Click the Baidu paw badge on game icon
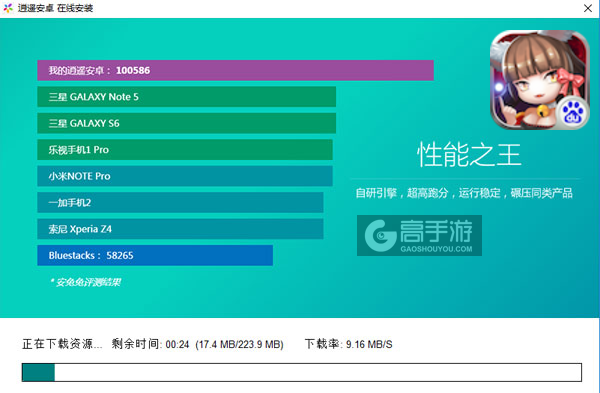The image size is (600, 393). pos(572,112)
